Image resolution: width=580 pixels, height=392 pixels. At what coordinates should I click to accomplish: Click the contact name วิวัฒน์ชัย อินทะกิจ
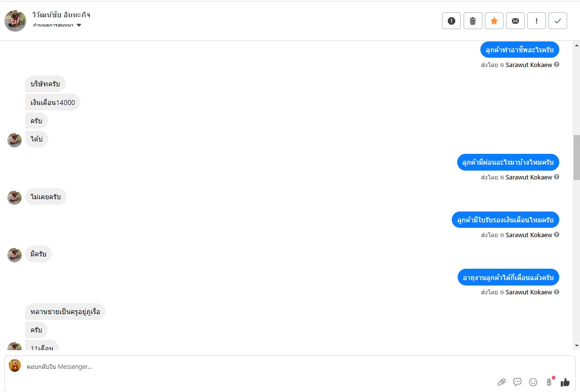(61, 15)
